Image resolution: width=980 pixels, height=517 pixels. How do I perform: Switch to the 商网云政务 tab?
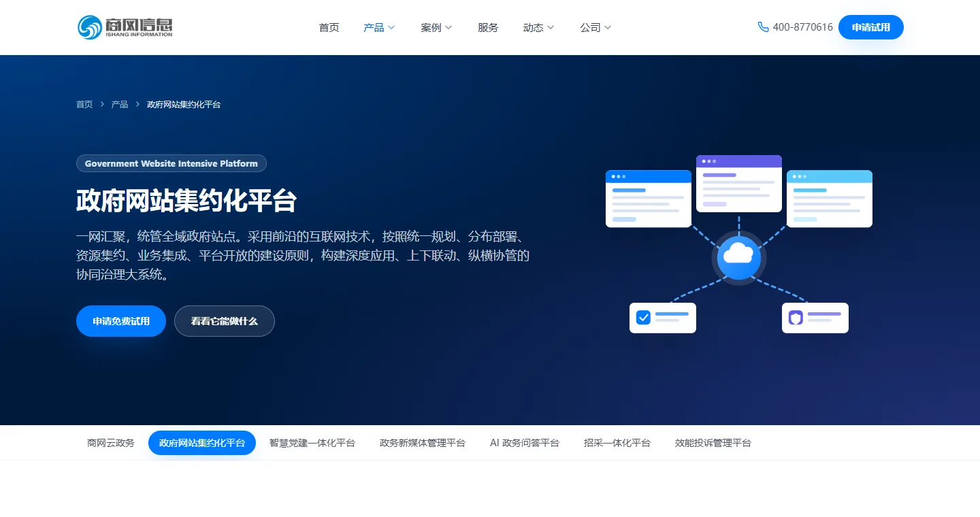(x=111, y=443)
